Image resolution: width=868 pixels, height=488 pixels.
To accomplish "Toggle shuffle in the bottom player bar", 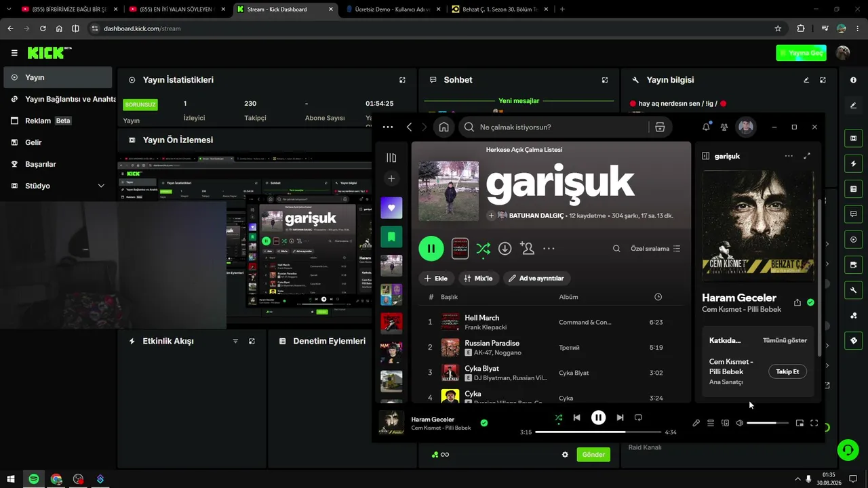I will 558,418.
